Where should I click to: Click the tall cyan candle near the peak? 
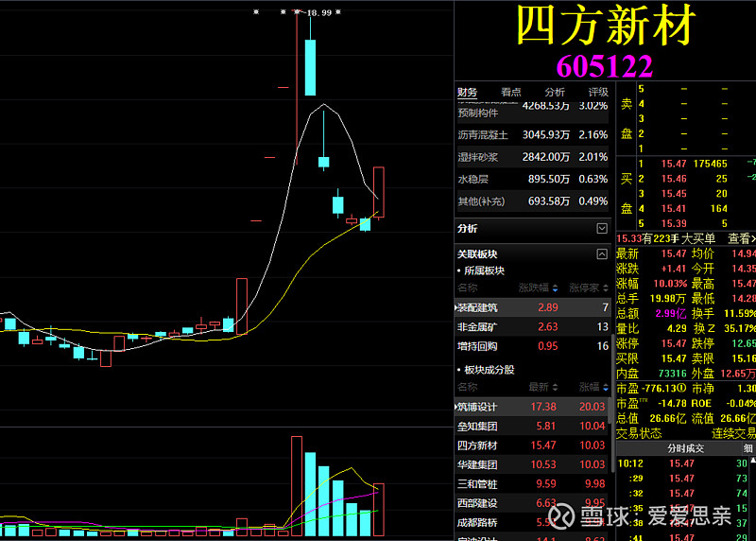311,67
